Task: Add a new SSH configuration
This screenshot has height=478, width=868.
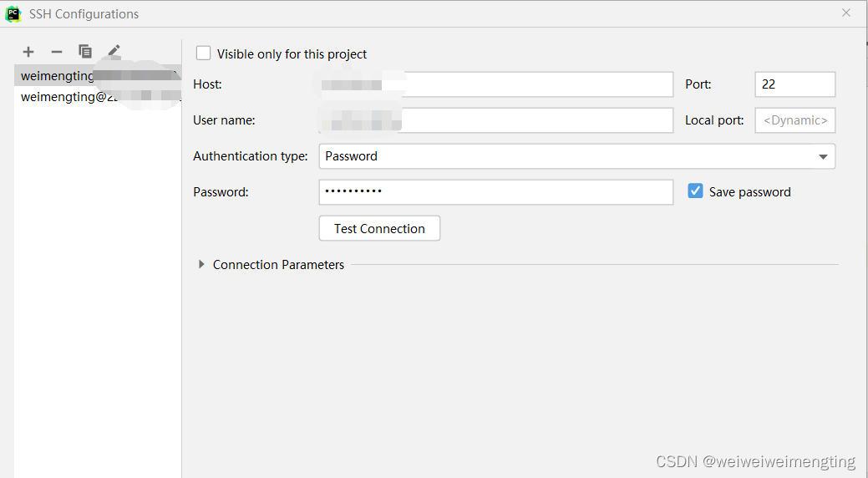Action: (28, 52)
